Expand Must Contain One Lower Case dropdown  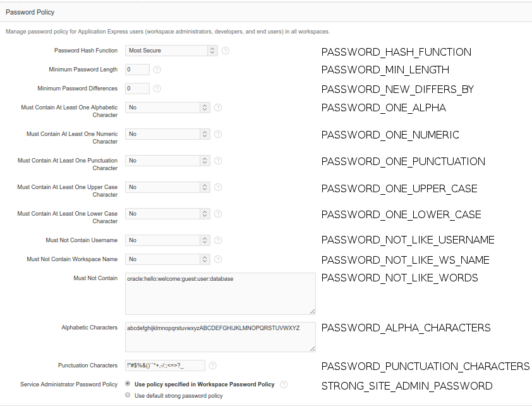pos(167,214)
